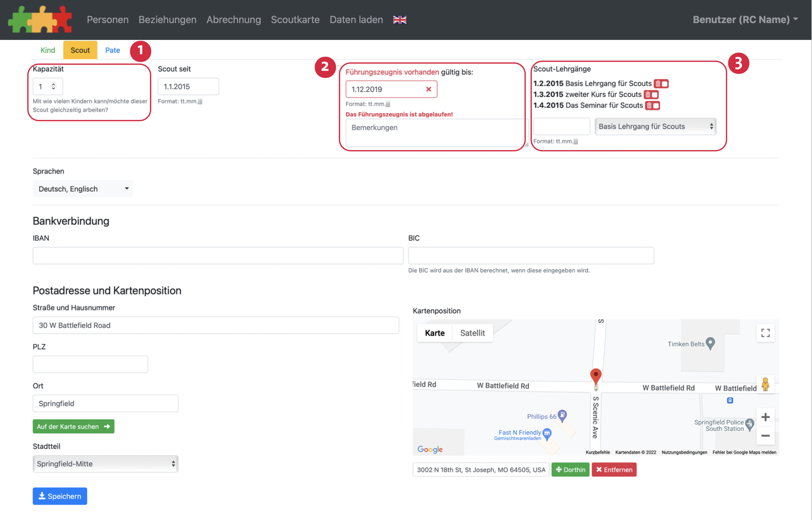Check delete box for zweiter Kurs

point(654,95)
